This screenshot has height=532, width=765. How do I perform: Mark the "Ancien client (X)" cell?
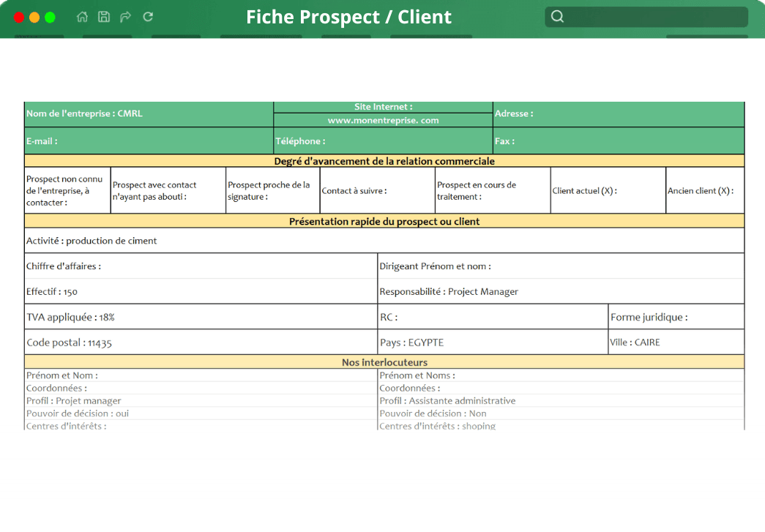(704, 190)
